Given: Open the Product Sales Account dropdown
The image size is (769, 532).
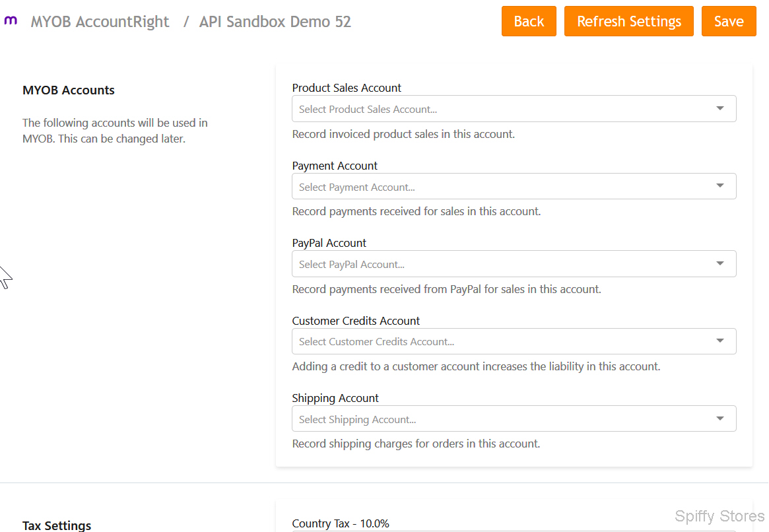Looking at the screenshot, I should coord(514,109).
